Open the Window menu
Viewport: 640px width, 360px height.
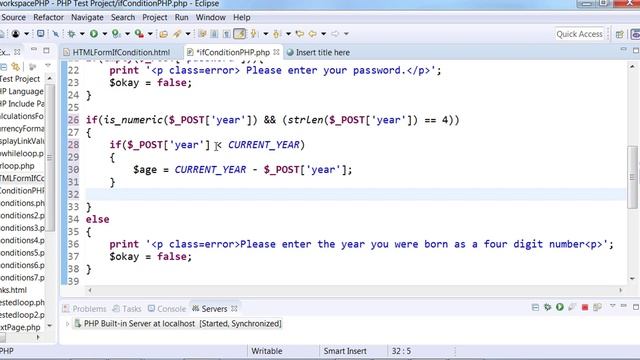tap(211, 18)
